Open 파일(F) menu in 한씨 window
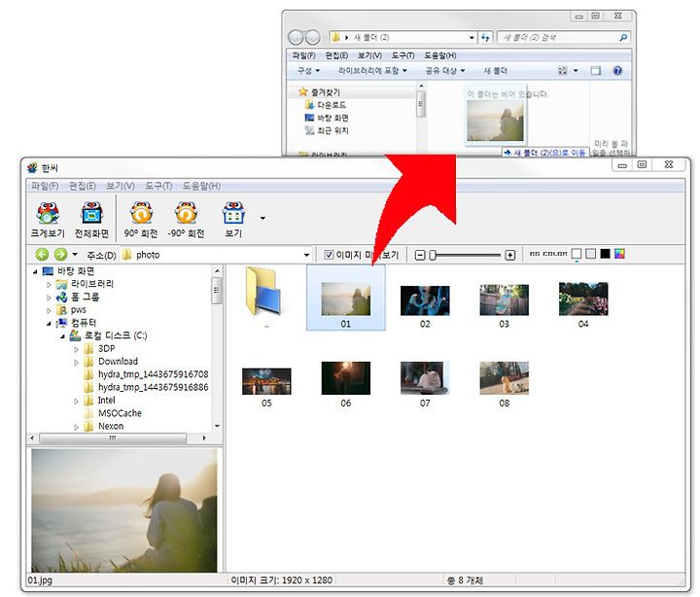The image size is (700, 597). (45, 186)
